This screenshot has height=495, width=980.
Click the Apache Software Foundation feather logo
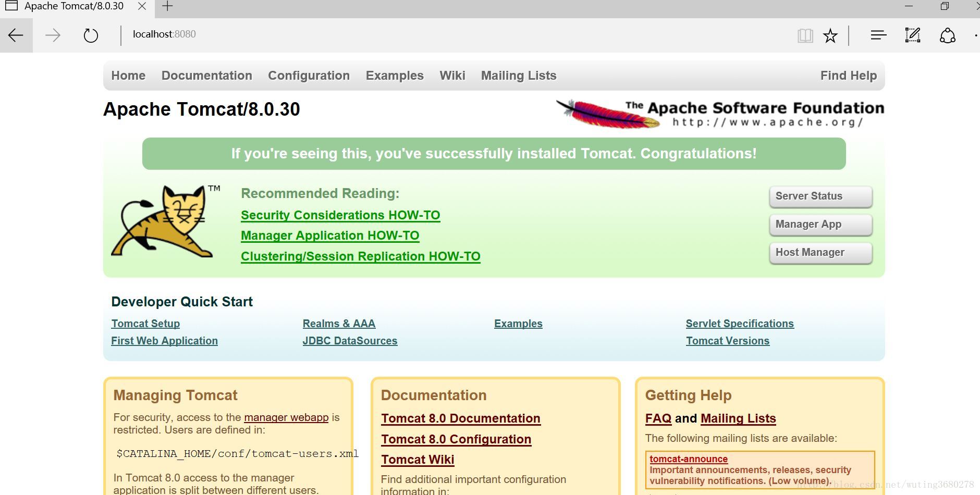720,114
